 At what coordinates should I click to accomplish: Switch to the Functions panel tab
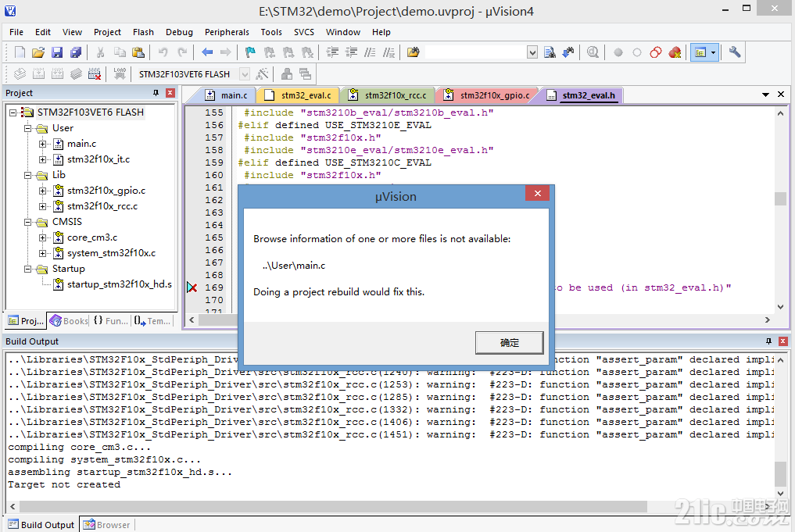coord(110,321)
